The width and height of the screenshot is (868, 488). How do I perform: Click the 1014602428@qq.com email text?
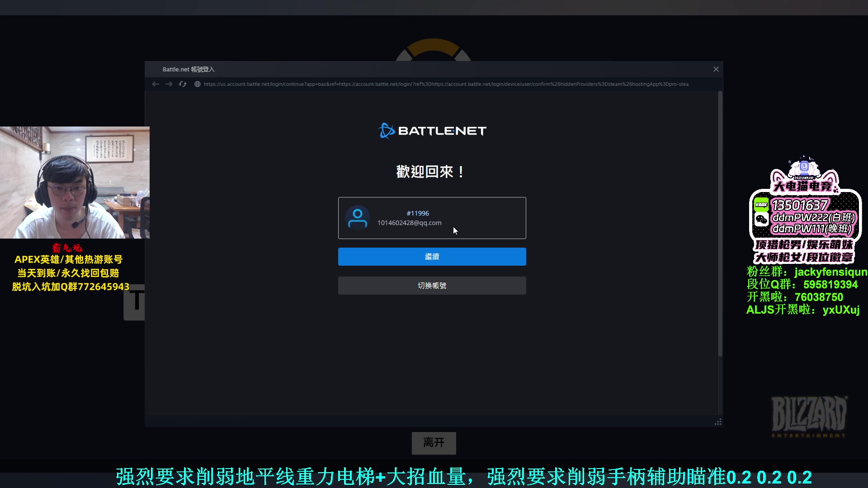click(409, 222)
